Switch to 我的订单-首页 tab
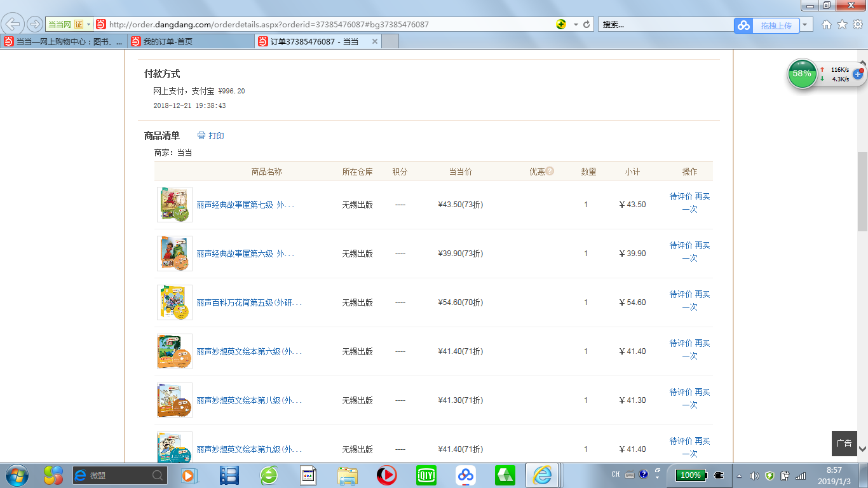The width and height of the screenshot is (868, 488). tap(191, 42)
